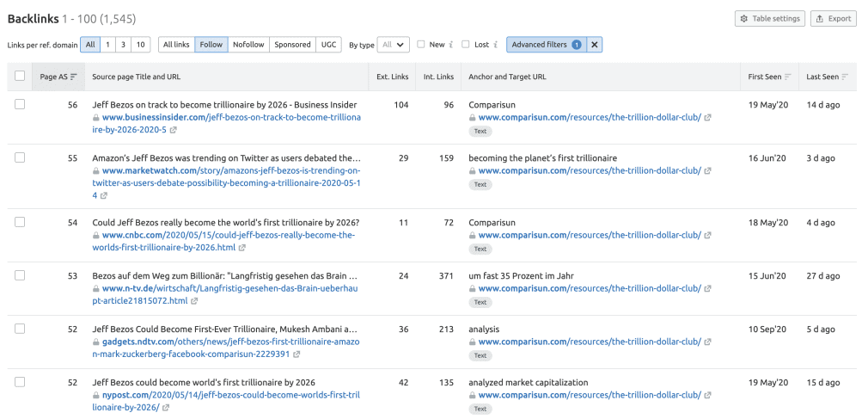Viewport: 868px width, 419px height.
Task: Choose the Sponsored link filter
Action: click(x=292, y=45)
